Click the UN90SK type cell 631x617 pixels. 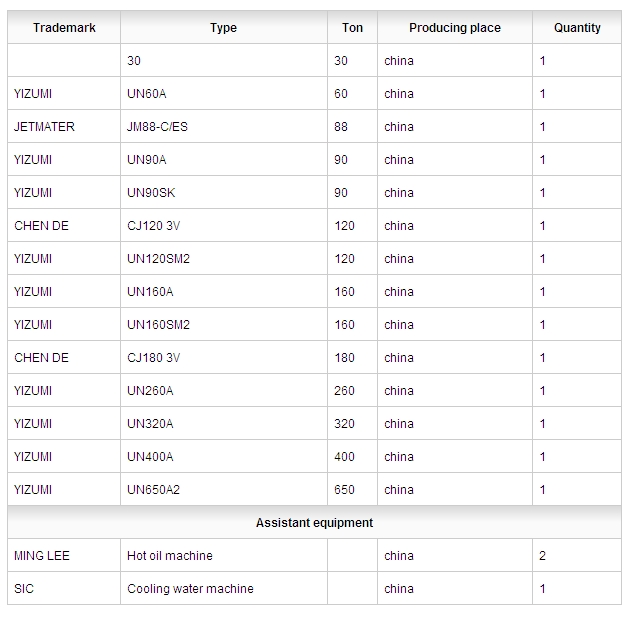224,192
